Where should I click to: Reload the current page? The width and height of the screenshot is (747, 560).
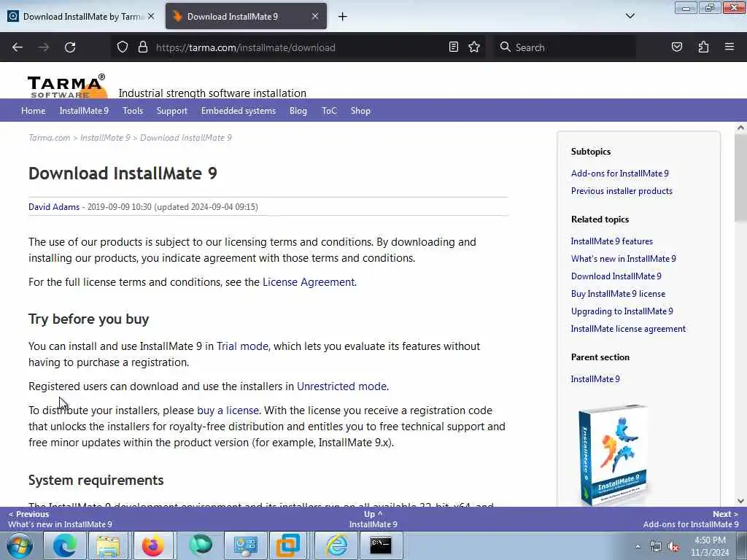(x=70, y=47)
